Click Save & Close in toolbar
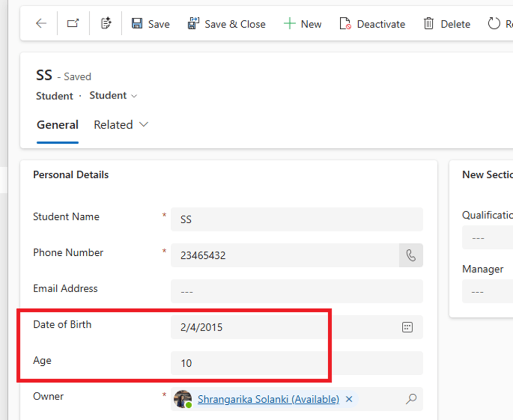This screenshot has height=420, width=513. 226,24
